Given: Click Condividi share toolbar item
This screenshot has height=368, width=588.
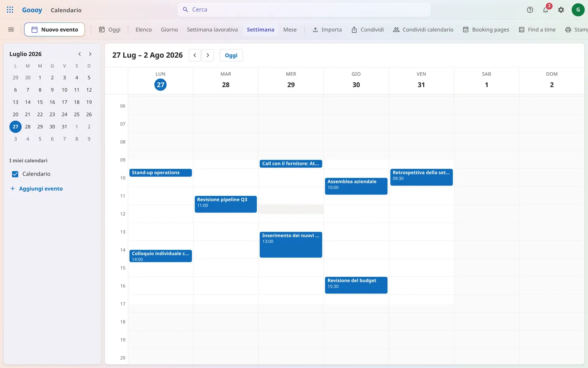Looking at the screenshot, I should click(x=367, y=29).
